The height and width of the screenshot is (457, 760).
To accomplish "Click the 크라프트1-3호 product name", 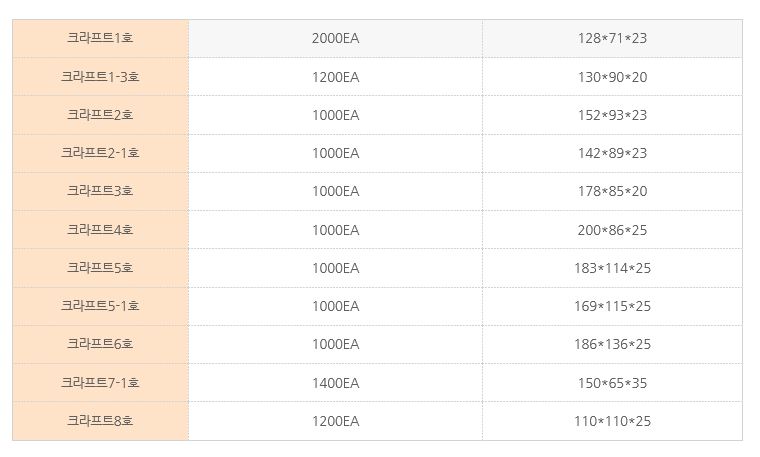I will pos(100,77).
